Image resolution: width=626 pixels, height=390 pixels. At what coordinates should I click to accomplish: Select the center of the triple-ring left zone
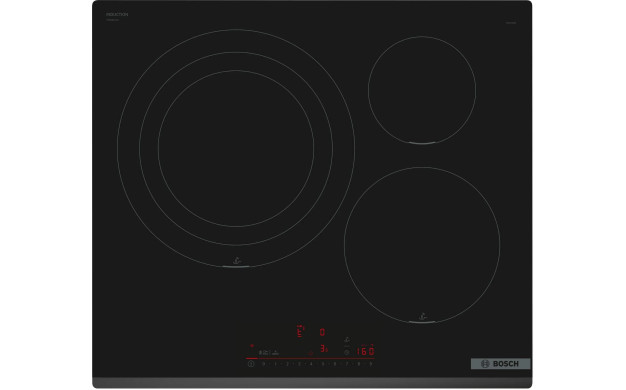pyautogui.click(x=236, y=148)
